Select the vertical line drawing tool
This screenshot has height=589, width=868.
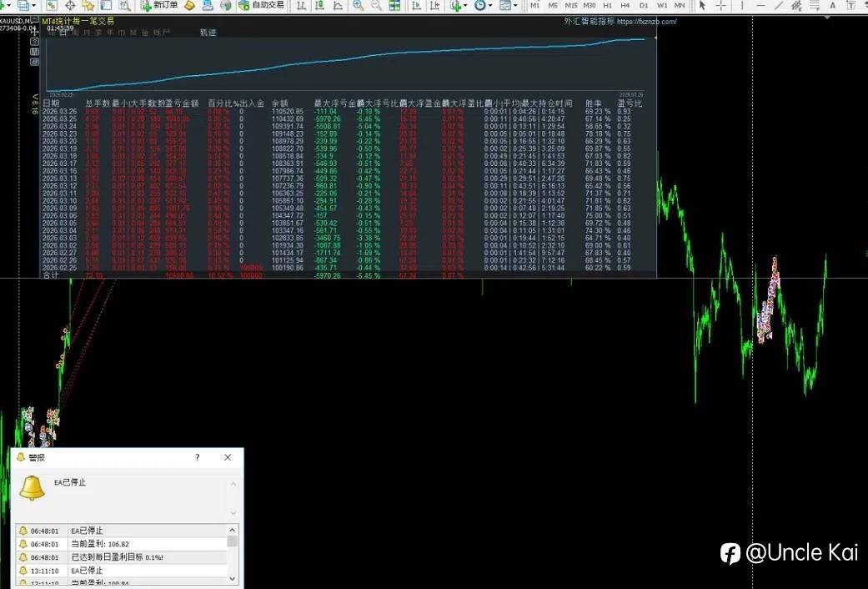[x=742, y=6]
